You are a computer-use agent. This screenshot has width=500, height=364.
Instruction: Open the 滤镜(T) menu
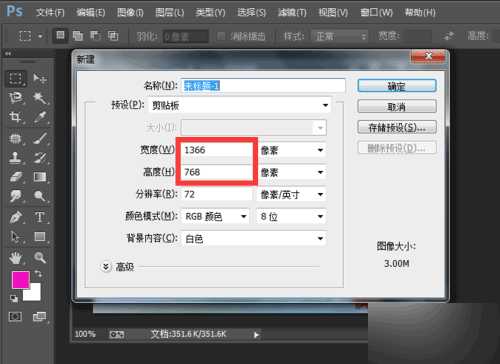pyautogui.click(x=292, y=13)
